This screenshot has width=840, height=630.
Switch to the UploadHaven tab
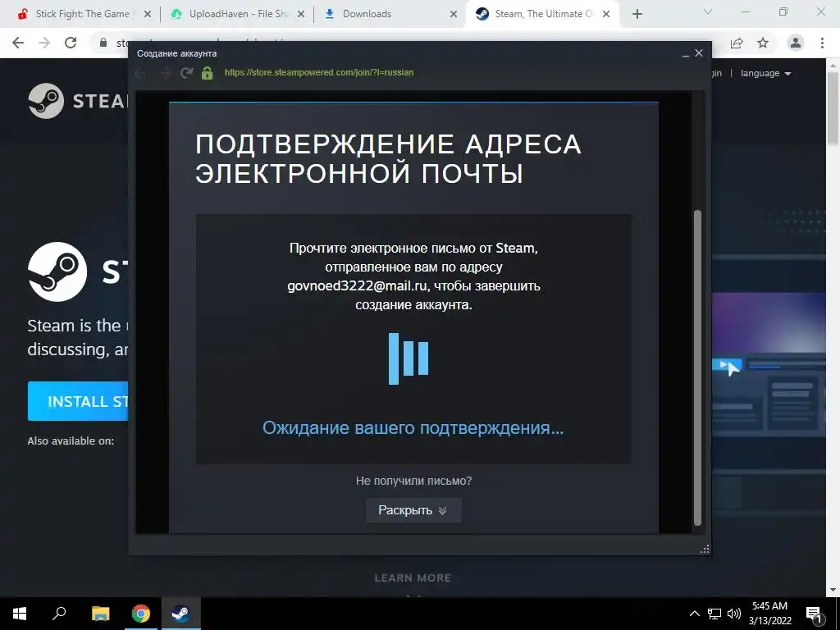tap(239, 14)
